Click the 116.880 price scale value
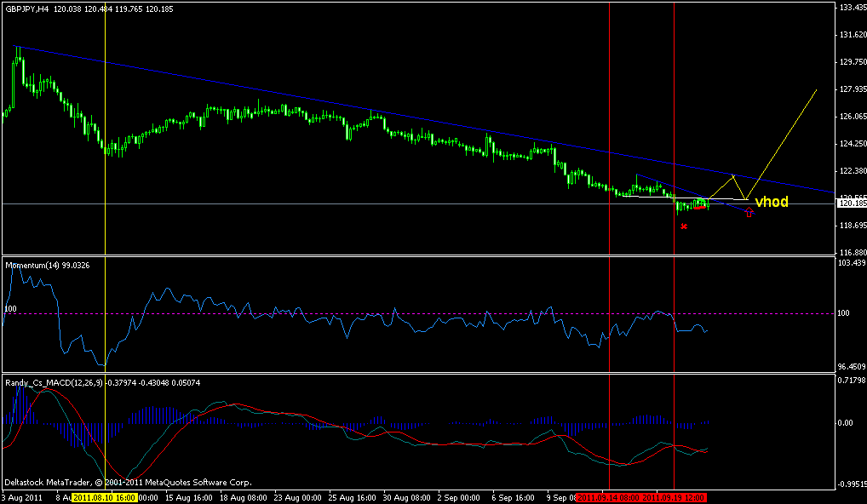 coord(852,252)
